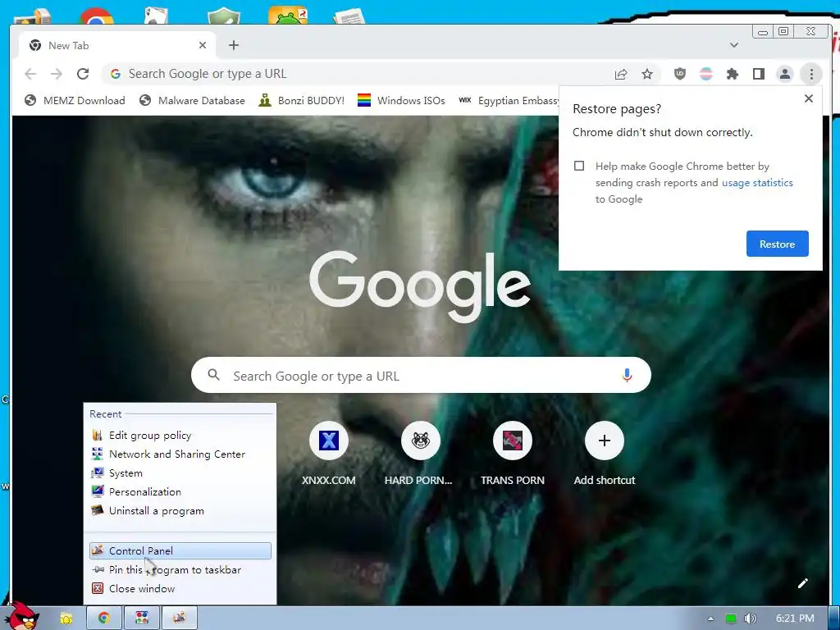Expand the tab search chevron

[x=734, y=45]
